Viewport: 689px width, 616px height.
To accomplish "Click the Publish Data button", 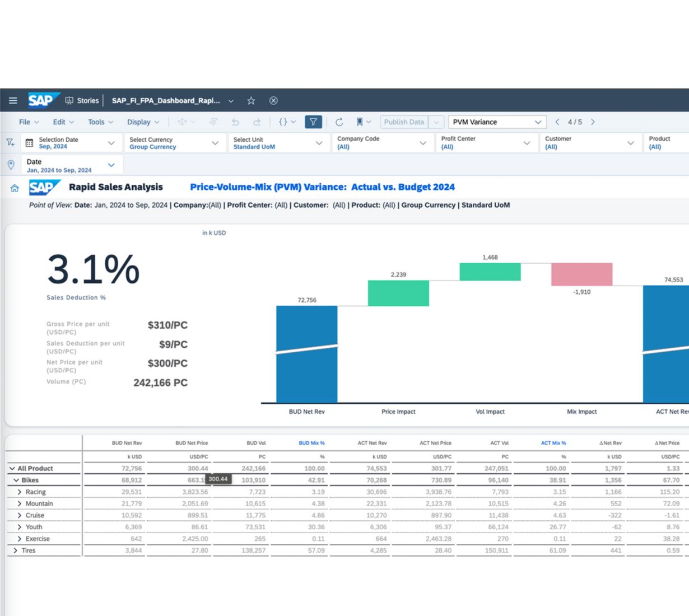I will [x=404, y=122].
